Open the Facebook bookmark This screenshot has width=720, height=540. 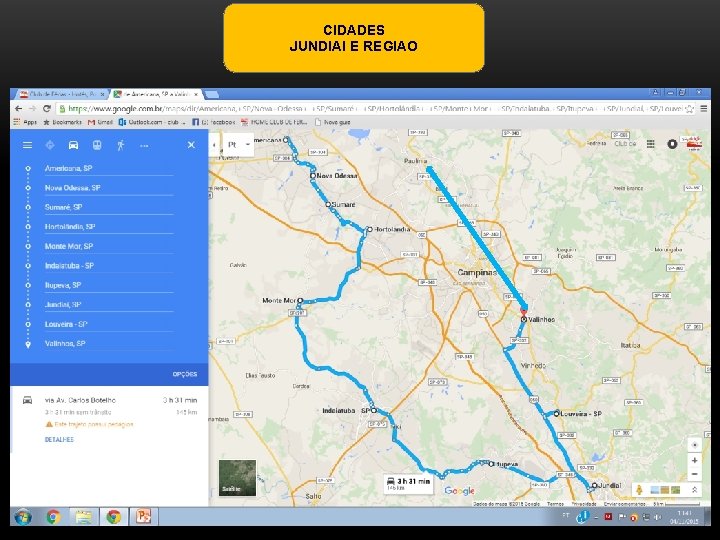(214, 122)
